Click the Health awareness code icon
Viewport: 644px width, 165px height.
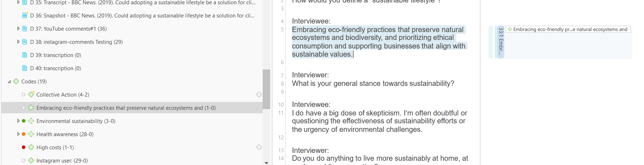pyautogui.click(x=31, y=134)
